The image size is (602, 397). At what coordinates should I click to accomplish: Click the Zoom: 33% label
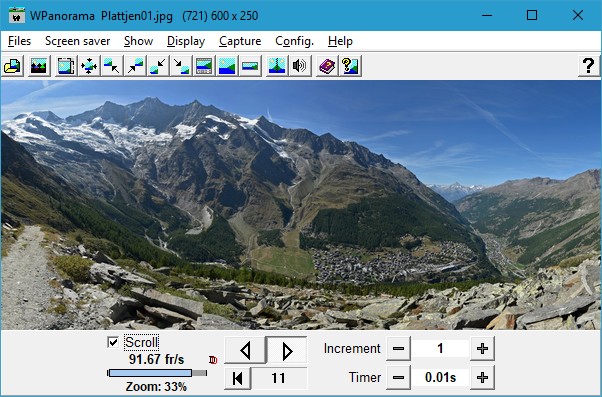156,386
